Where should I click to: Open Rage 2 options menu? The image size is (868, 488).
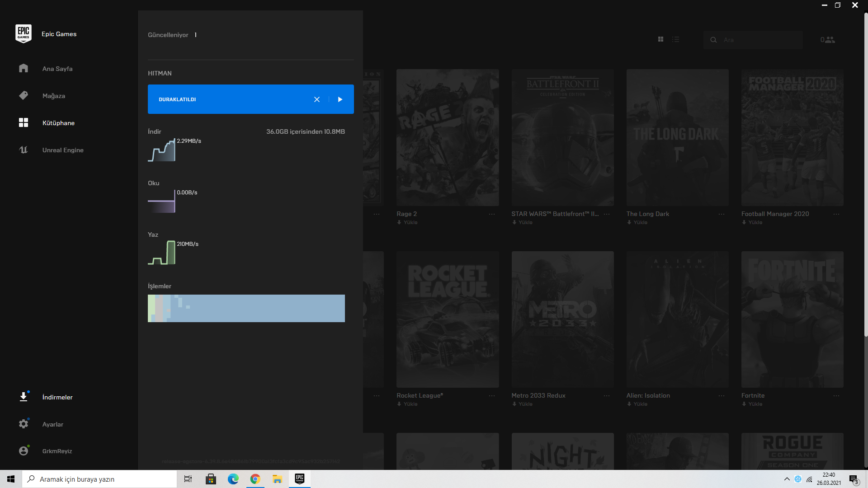(491, 214)
